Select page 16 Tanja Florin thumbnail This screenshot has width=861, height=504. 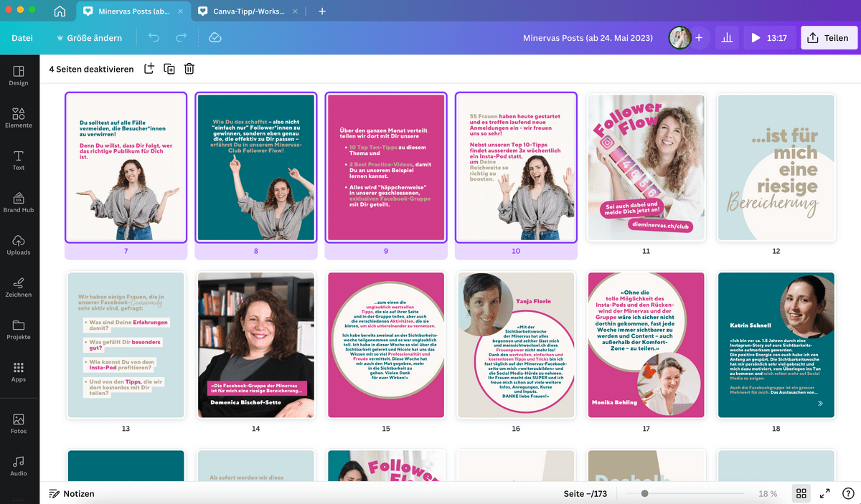pos(516,345)
